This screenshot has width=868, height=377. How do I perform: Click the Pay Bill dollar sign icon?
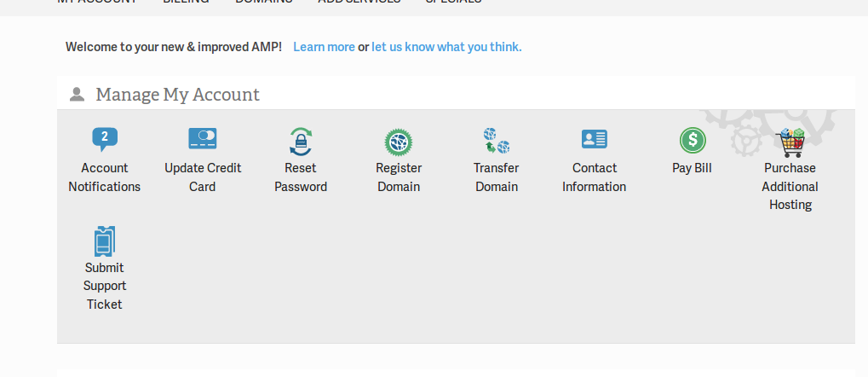tap(692, 140)
